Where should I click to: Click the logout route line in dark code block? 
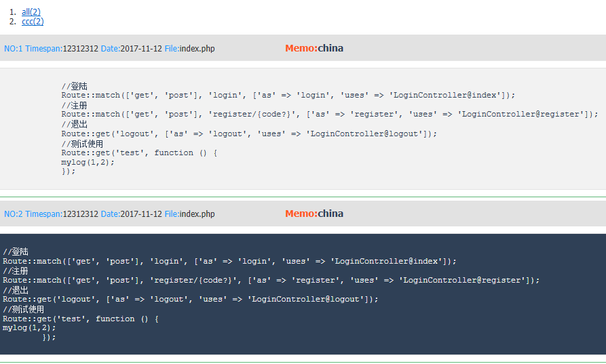point(190,299)
